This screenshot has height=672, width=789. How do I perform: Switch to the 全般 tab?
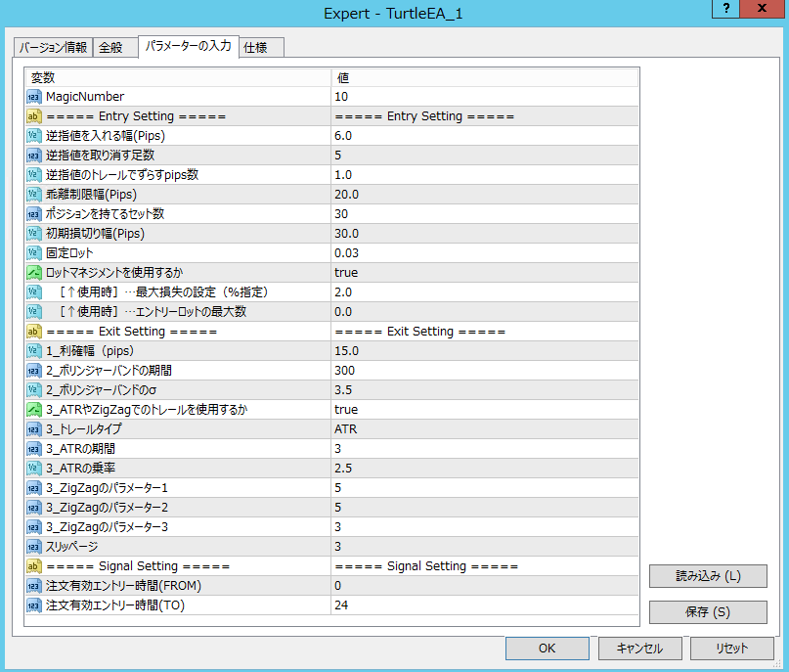[111, 48]
